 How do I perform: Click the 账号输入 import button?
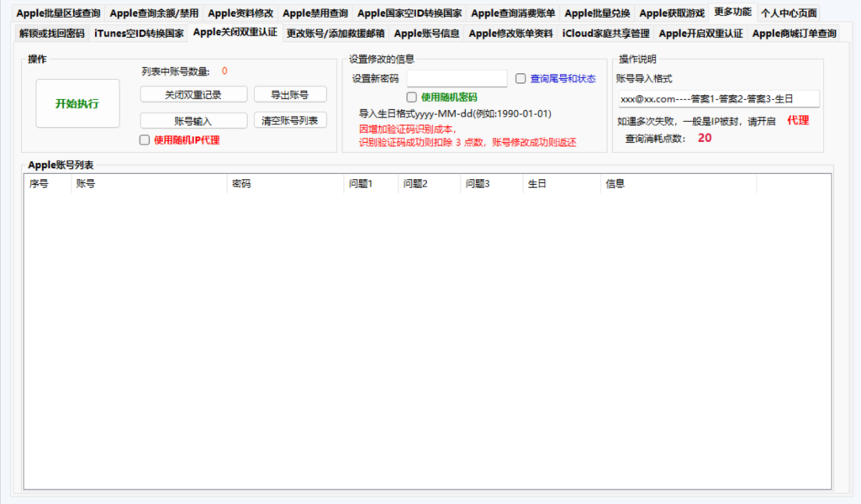(x=193, y=121)
